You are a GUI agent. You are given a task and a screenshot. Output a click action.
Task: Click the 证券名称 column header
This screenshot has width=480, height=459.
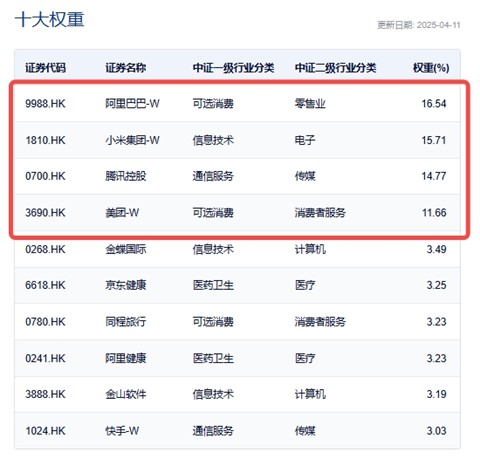coord(126,68)
